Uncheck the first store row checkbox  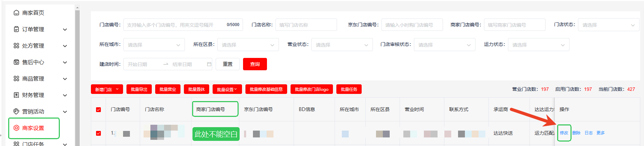click(98, 133)
